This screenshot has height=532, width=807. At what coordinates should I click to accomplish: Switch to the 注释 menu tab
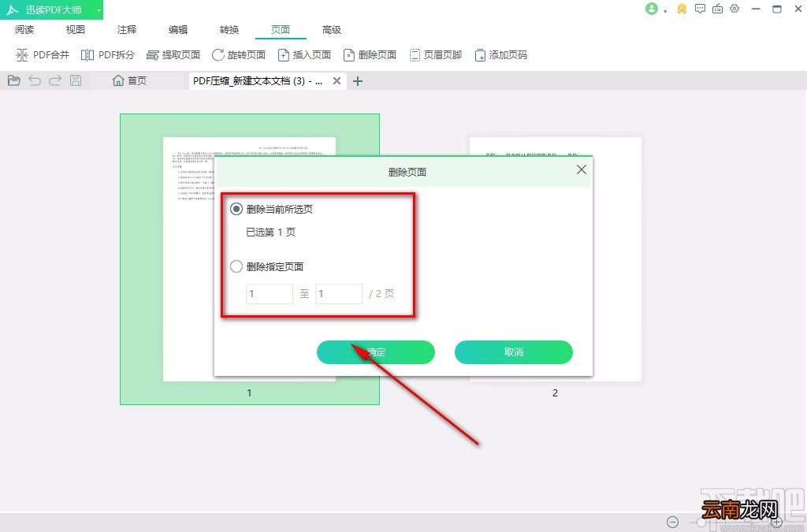pos(127,30)
